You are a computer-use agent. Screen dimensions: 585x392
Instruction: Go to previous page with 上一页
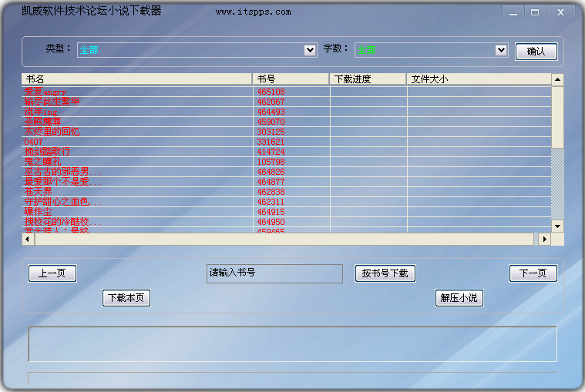(52, 273)
